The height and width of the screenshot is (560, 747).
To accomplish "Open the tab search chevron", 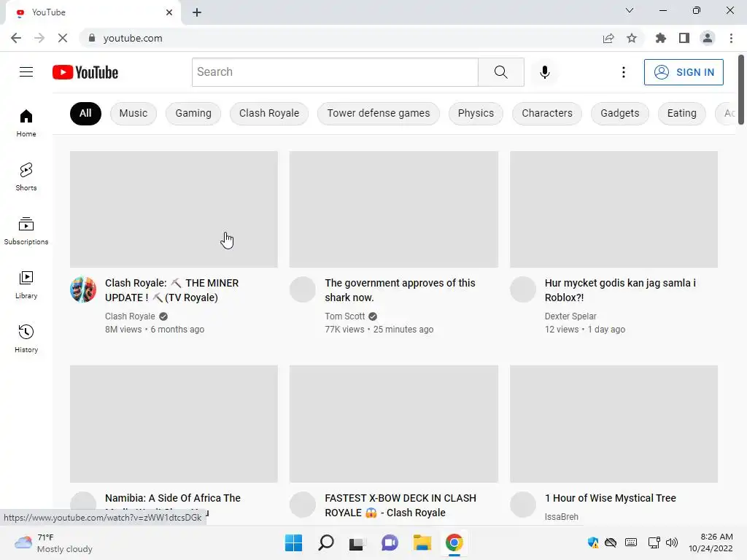I will pos(630,10).
